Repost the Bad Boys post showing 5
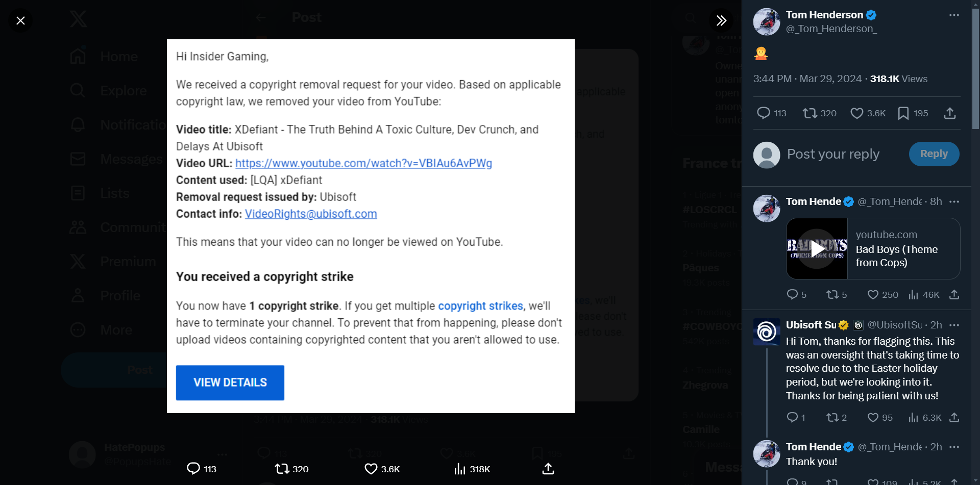This screenshot has height=485, width=980. tap(837, 295)
